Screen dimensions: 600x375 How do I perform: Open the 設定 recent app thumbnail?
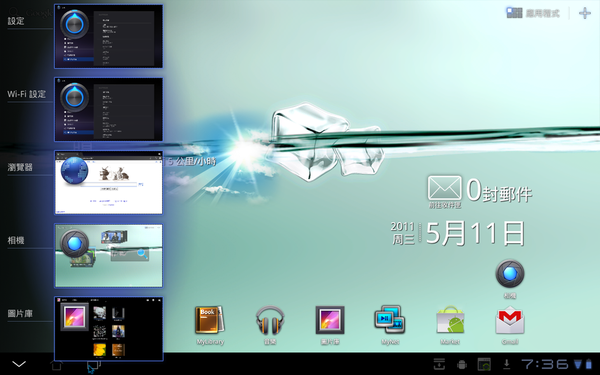(109, 36)
